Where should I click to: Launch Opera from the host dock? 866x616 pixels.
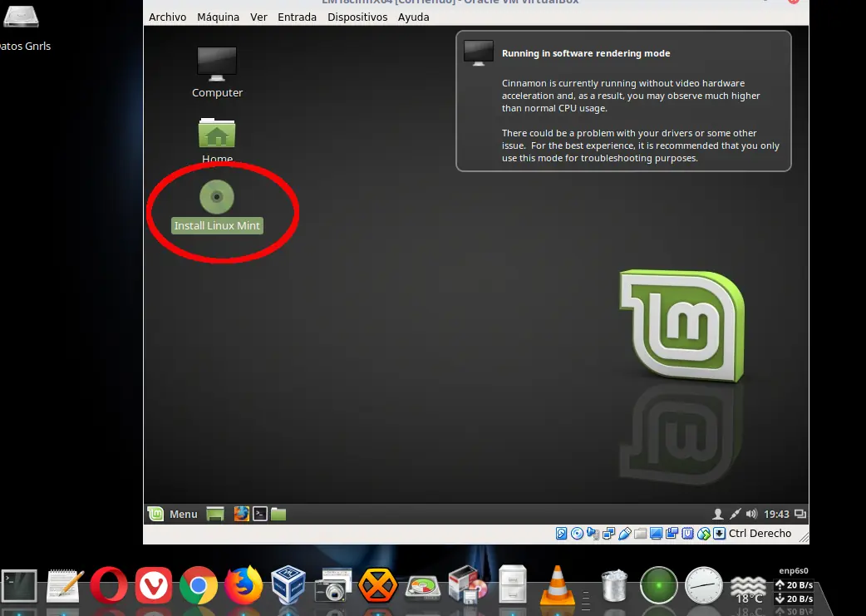tap(109, 585)
